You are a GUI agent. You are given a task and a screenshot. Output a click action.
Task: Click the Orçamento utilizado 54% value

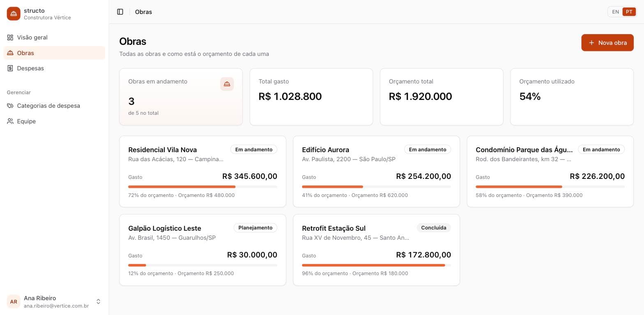(530, 96)
